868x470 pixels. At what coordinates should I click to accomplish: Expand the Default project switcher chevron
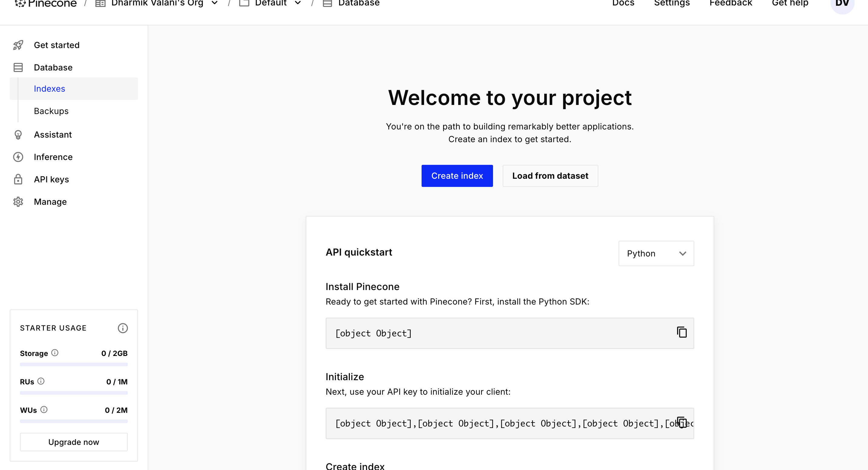(298, 3)
